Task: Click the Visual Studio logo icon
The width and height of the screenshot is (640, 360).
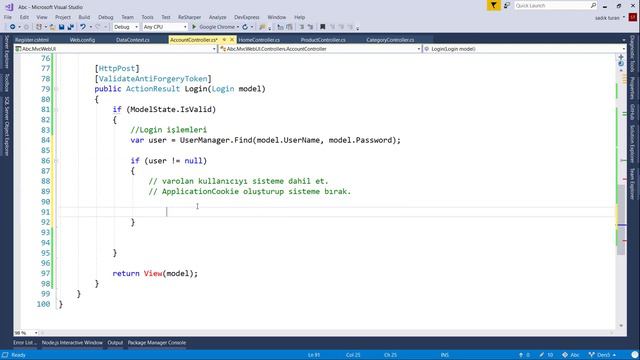Action: [x=9, y=7]
